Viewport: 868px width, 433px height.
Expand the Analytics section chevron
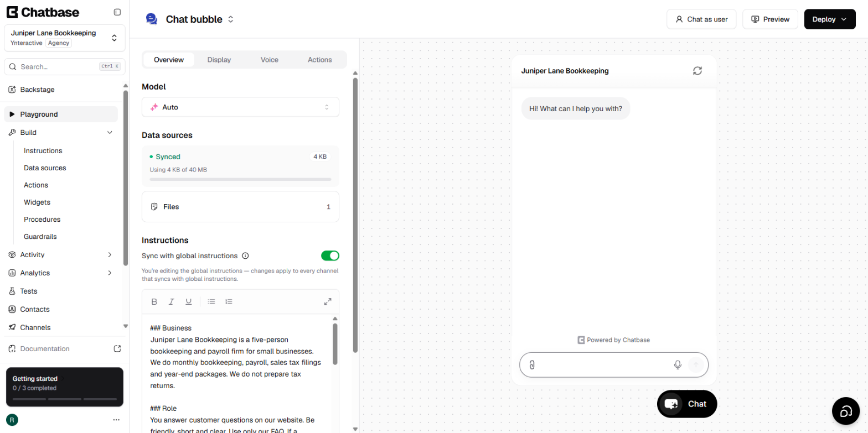(x=110, y=273)
